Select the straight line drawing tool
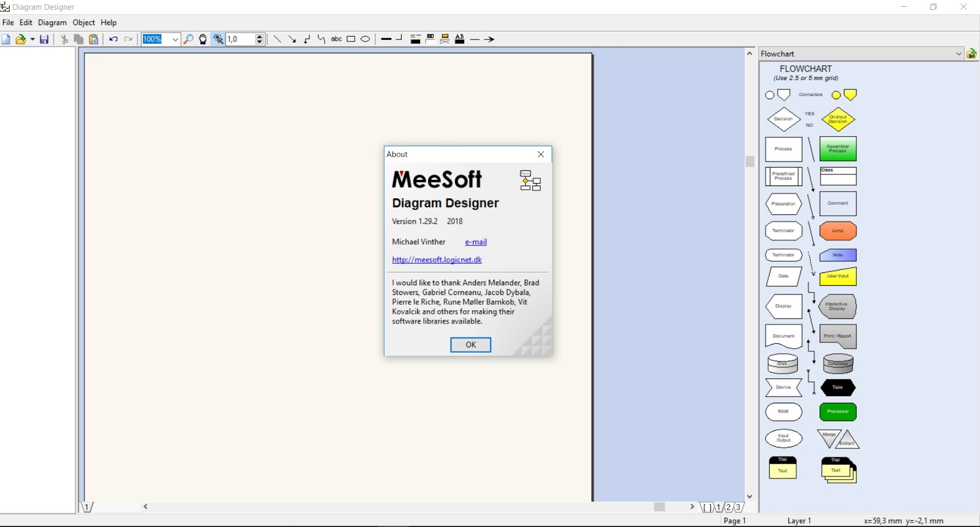Screen dimensions: 980x527 coord(277,39)
